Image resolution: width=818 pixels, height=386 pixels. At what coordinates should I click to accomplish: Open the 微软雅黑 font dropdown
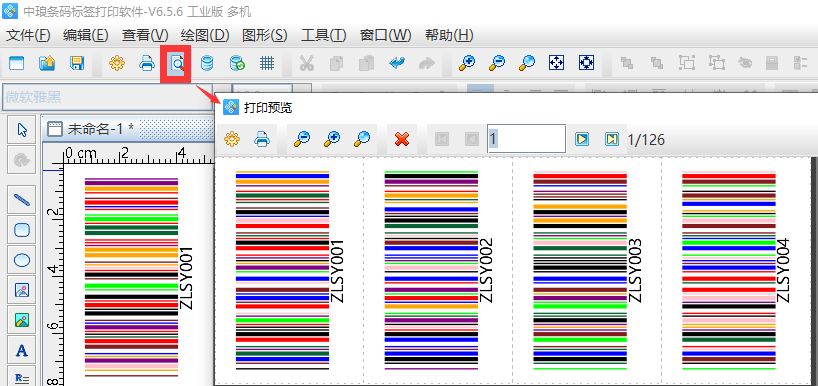tap(107, 97)
